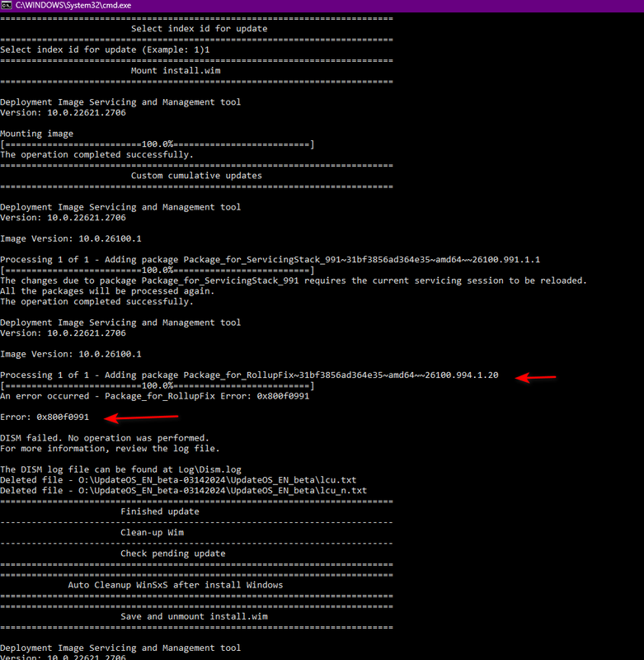Viewport: 644px width, 660px height.
Task: Click the 'Save and unmount install.wim' header
Action: [x=194, y=616]
